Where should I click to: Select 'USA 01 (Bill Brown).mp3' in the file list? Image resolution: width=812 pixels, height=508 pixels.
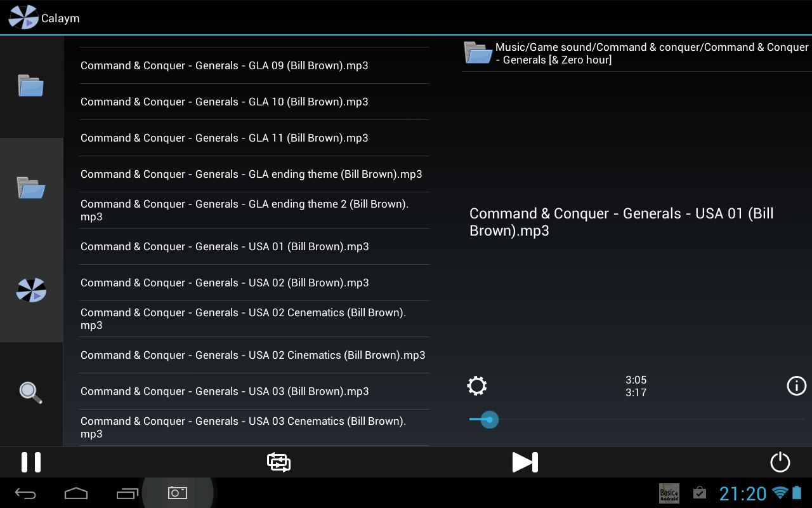(254, 246)
